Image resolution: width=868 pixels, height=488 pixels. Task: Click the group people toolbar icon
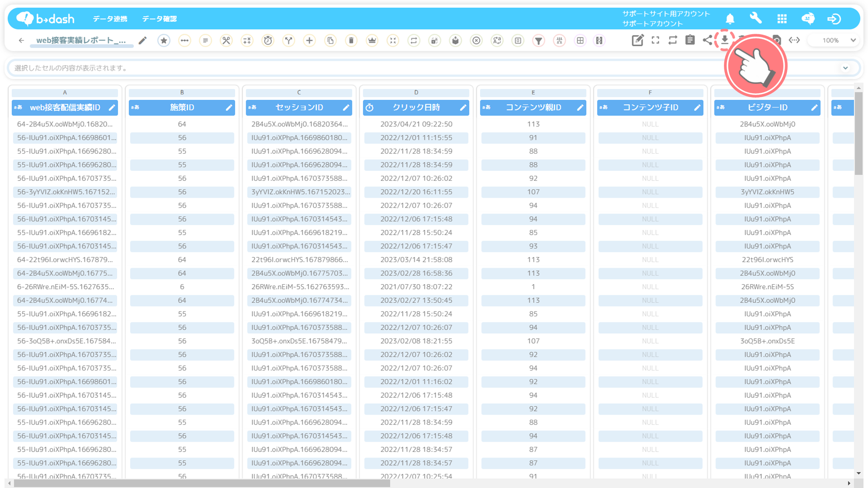click(x=559, y=40)
